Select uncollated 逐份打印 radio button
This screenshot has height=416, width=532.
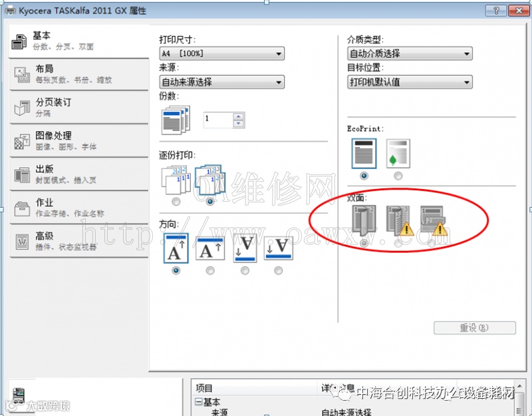click(x=176, y=202)
